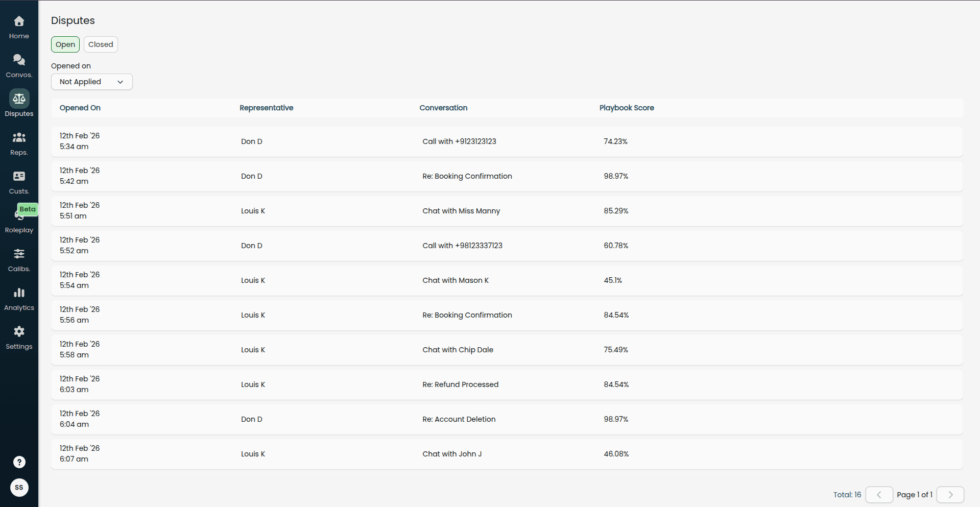Screen dimensions: 980x507
Task: Toggle the Beta badge on Roleplay
Action: pos(28,209)
